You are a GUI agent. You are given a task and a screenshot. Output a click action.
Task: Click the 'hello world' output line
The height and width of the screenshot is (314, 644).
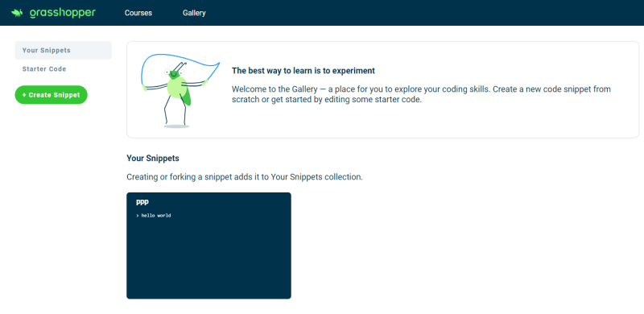tap(156, 215)
